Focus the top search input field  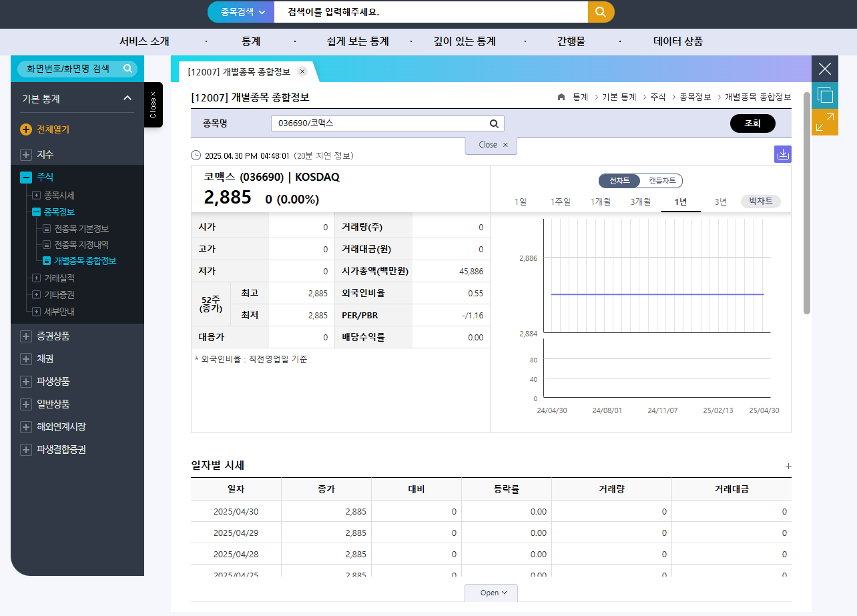[431, 12]
